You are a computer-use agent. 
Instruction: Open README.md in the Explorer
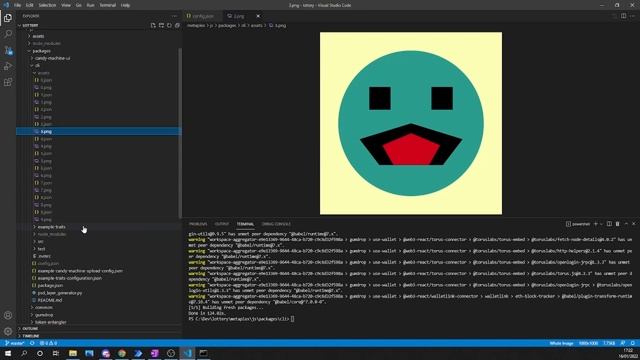[50, 300]
